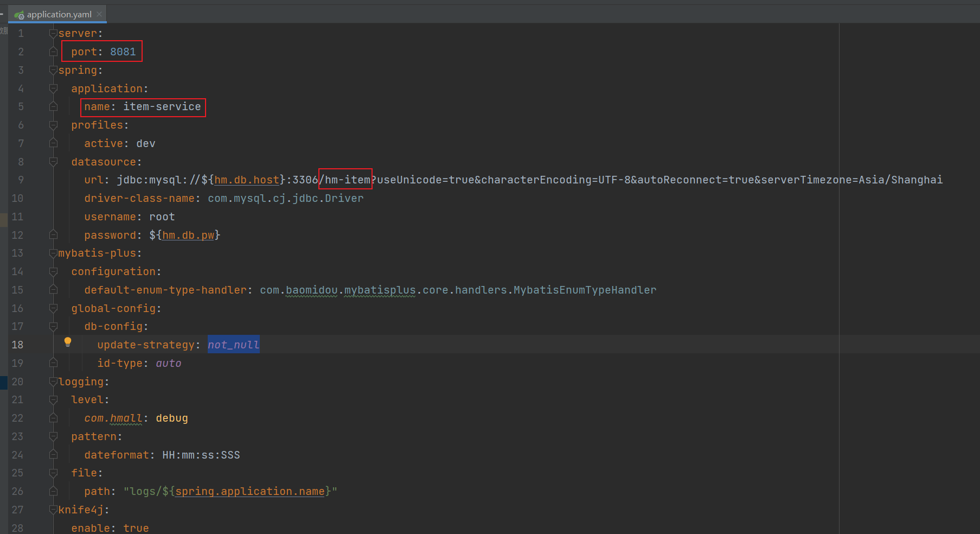Fold the global-config section
Image resolution: width=980 pixels, height=534 pixels.
(x=53, y=308)
